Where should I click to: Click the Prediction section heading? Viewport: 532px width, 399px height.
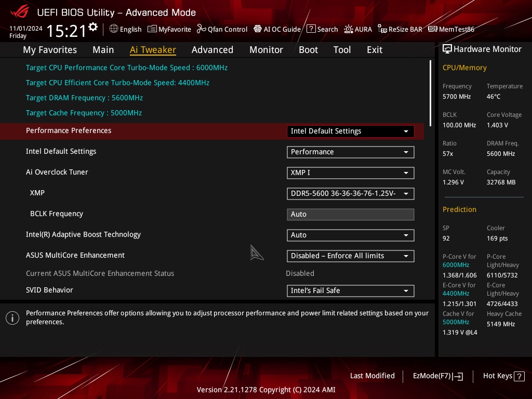(459, 210)
